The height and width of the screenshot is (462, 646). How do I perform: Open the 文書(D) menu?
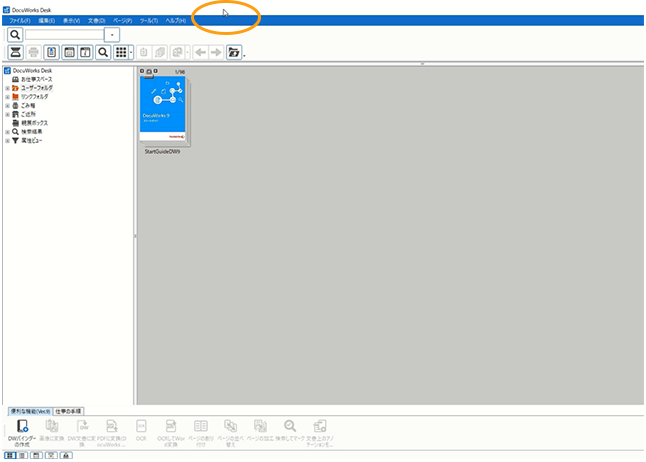96,21
